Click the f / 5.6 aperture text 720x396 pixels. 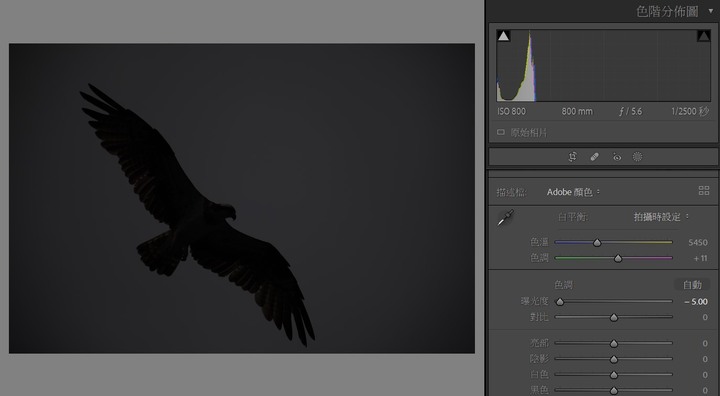coord(630,111)
